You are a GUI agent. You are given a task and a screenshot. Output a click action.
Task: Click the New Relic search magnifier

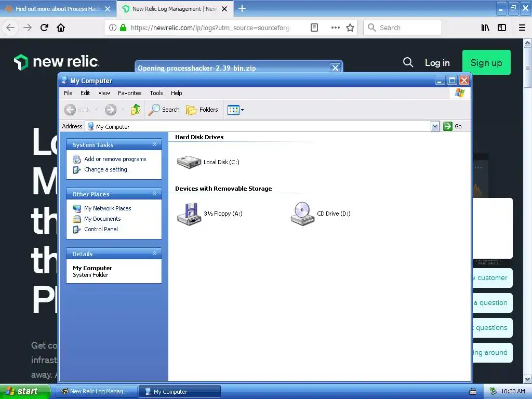click(x=408, y=62)
